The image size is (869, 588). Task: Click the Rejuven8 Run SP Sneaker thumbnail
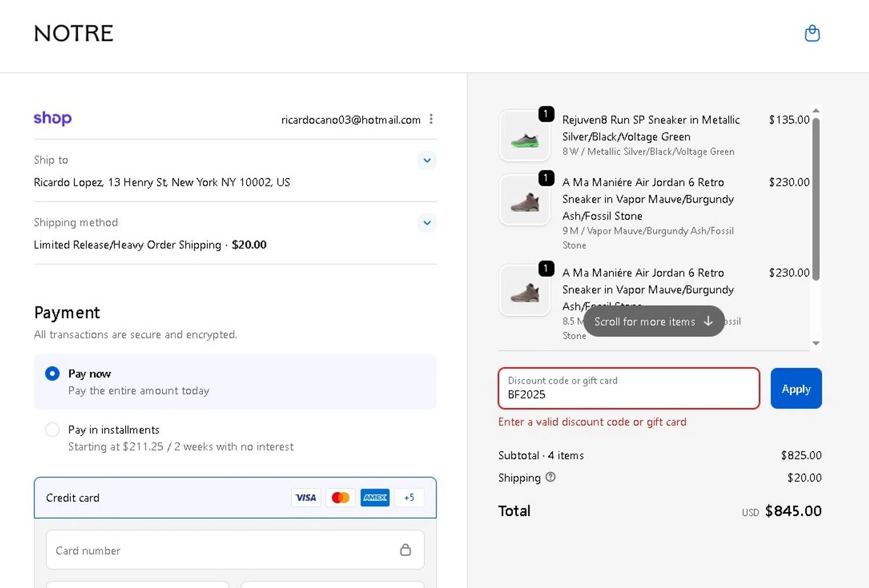coord(525,136)
